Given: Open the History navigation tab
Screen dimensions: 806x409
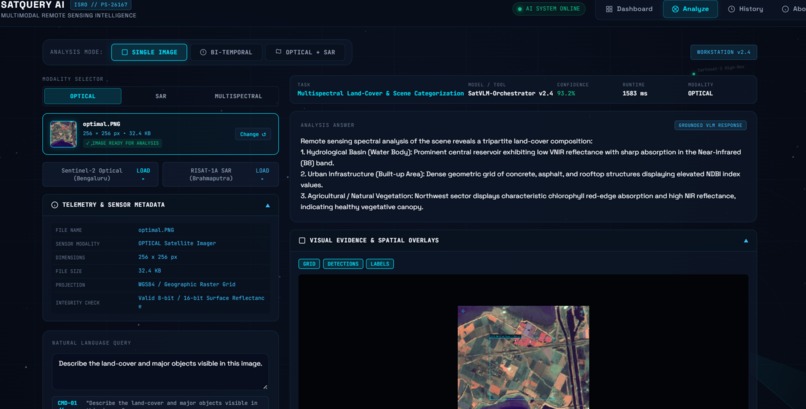Looking at the screenshot, I should pos(745,9).
